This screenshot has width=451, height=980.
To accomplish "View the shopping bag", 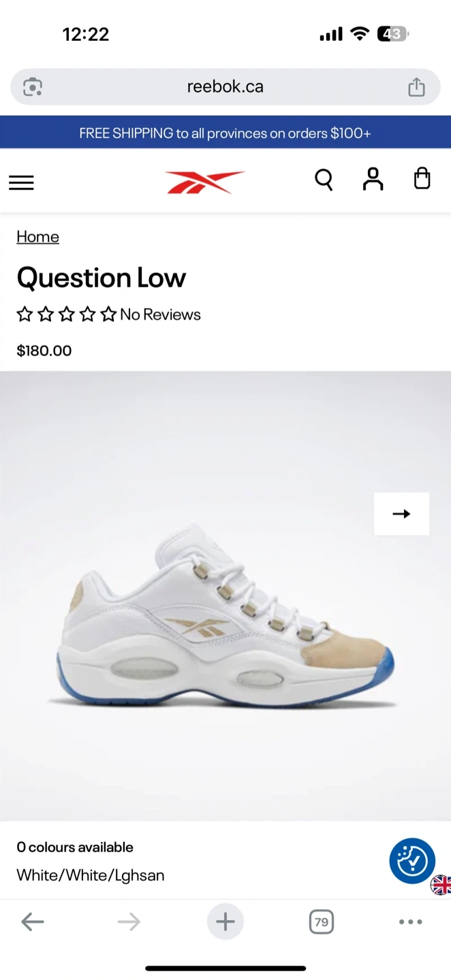I will point(422,178).
